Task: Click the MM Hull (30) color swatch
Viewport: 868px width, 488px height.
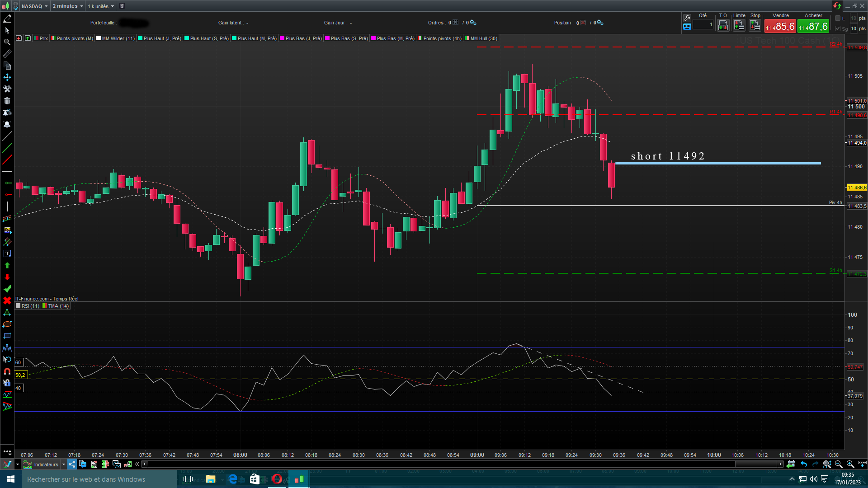Action: (467, 38)
